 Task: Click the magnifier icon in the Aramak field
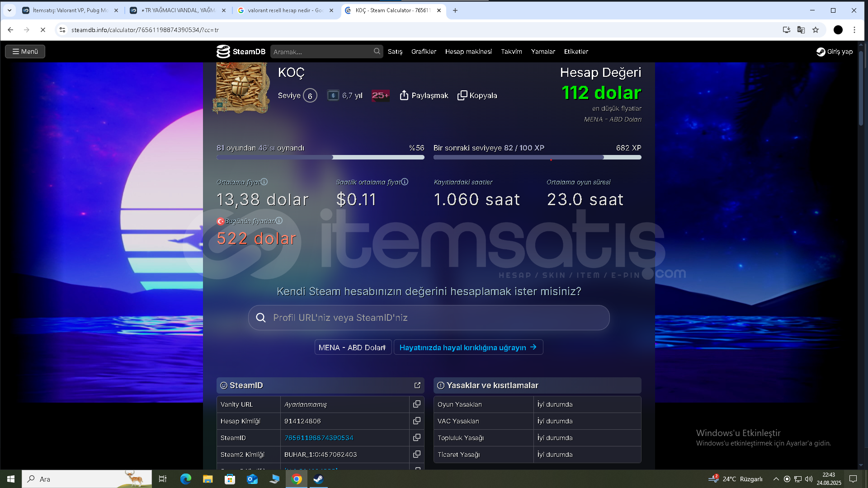(x=377, y=52)
